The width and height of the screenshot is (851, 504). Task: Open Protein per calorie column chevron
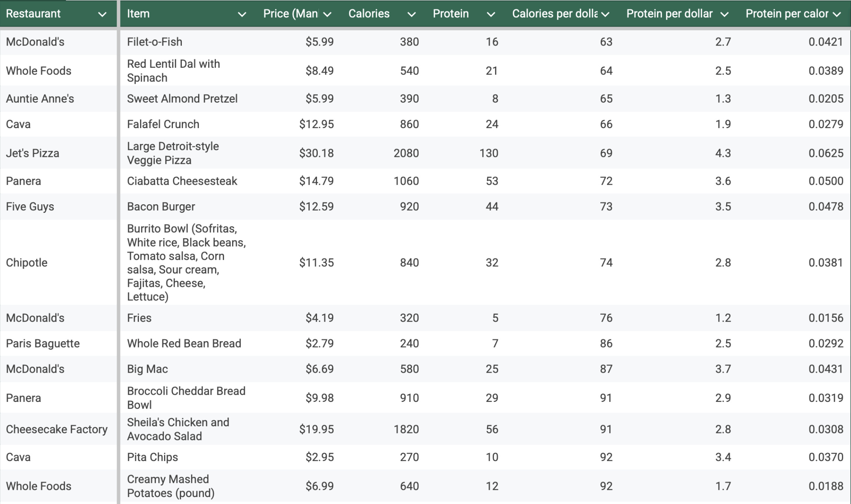click(x=837, y=14)
